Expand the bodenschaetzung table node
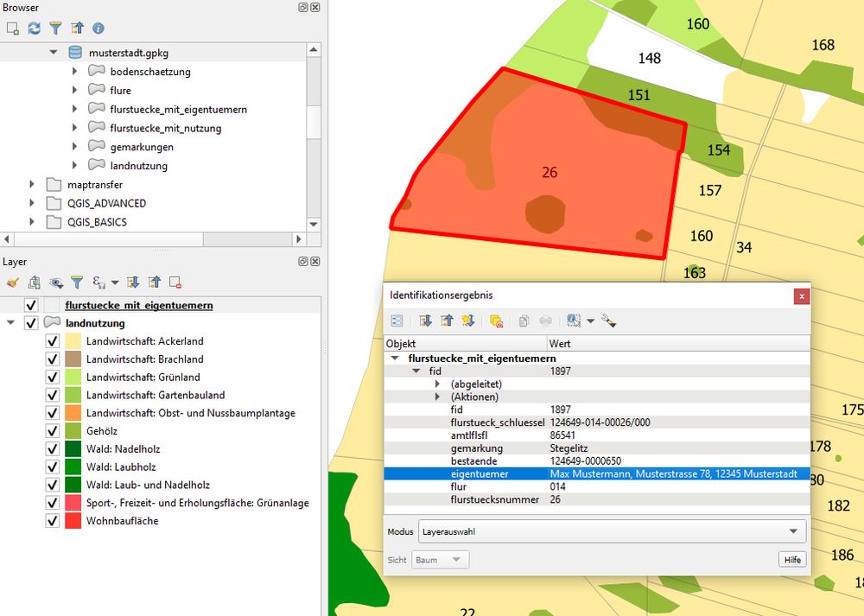The height and width of the screenshot is (616, 864). click(x=76, y=72)
